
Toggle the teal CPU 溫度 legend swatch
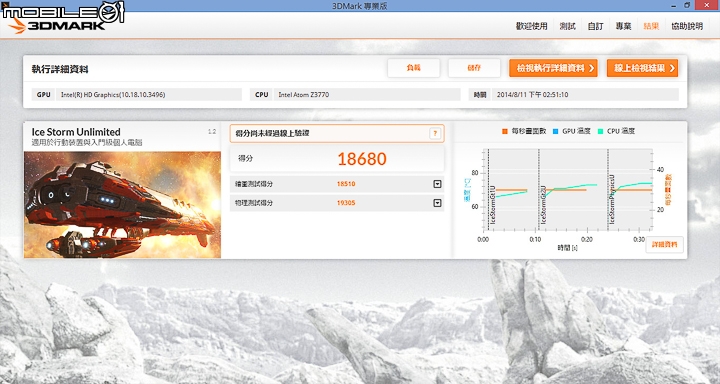pyautogui.click(x=600, y=131)
